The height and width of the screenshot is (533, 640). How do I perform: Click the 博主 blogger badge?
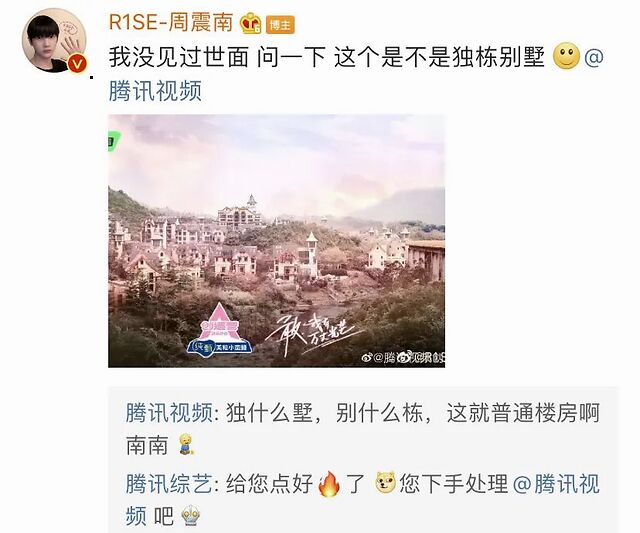tap(280, 25)
